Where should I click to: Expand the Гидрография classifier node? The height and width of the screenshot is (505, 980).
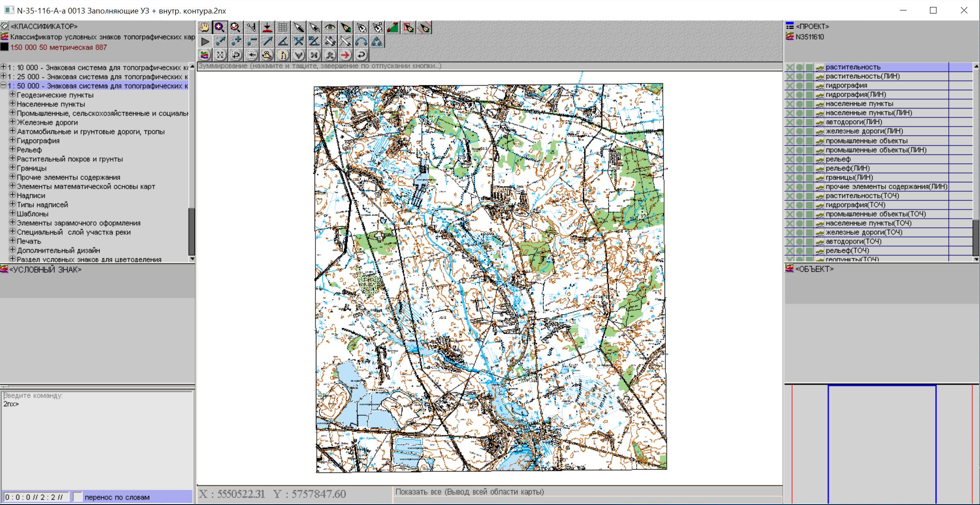(13, 141)
